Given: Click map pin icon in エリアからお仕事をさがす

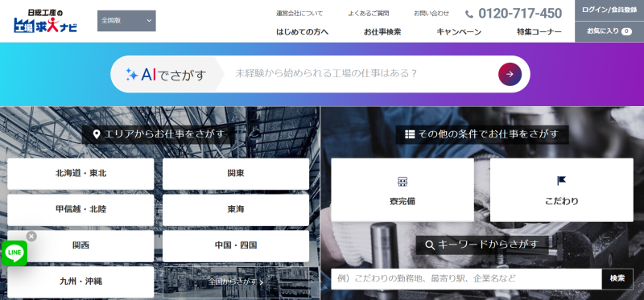Looking at the screenshot, I should click(97, 134).
